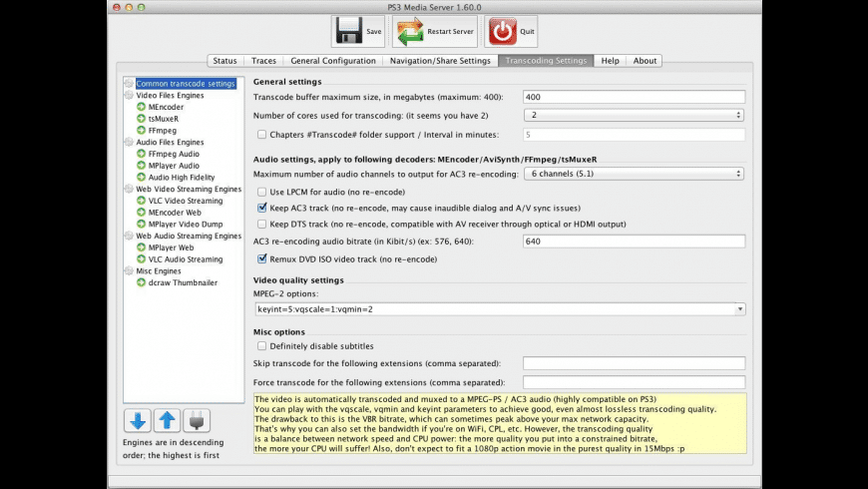
Task: Select Transcoding Settings tab
Action: (x=546, y=61)
